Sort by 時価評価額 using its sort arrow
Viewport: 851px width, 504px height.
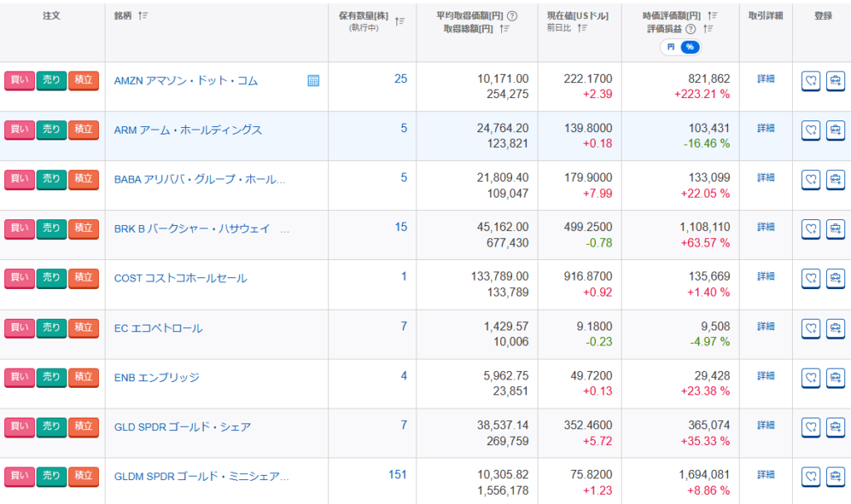713,16
